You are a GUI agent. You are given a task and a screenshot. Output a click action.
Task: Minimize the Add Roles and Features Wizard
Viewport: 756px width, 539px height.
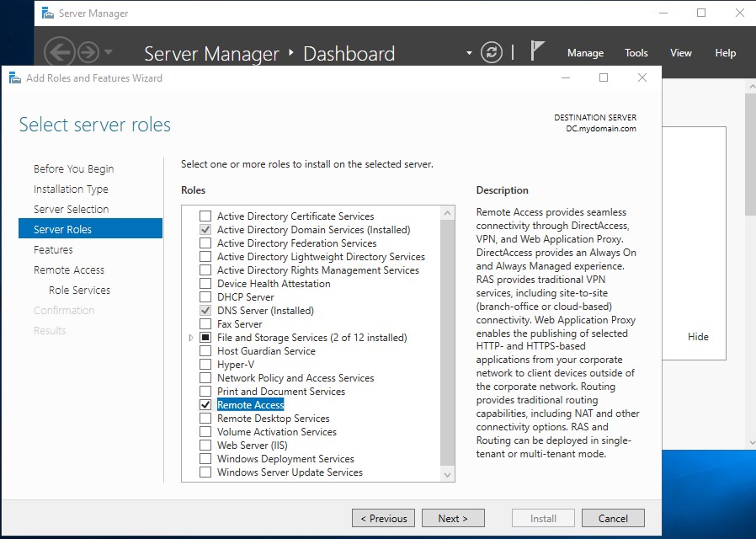pyautogui.click(x=566, y=77)
